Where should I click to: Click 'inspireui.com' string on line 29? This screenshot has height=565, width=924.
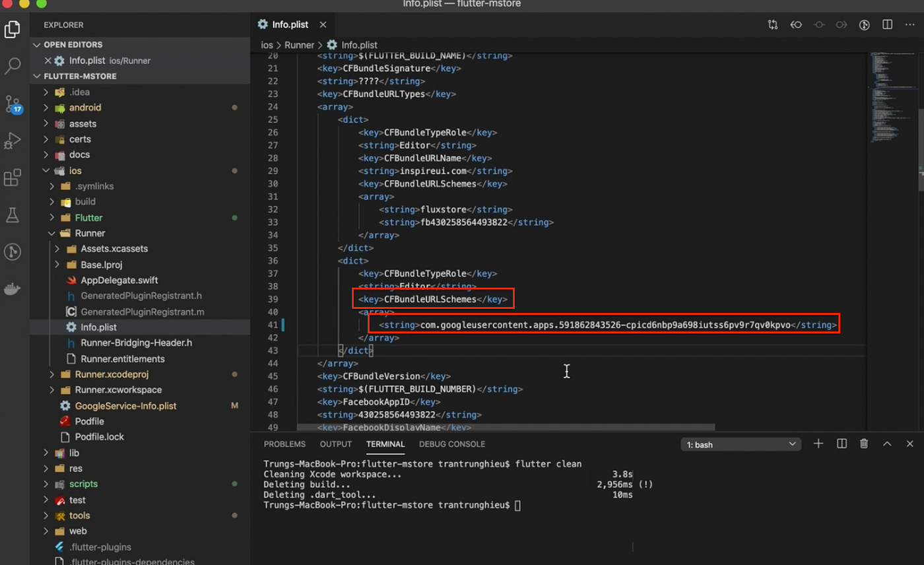pos(434,171)
